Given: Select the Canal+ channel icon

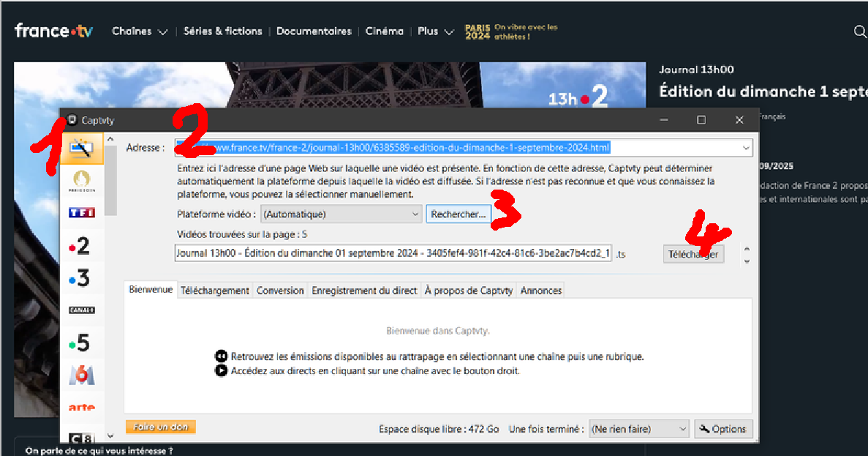Looking at the screenshot, I should (x=81, y=310).
